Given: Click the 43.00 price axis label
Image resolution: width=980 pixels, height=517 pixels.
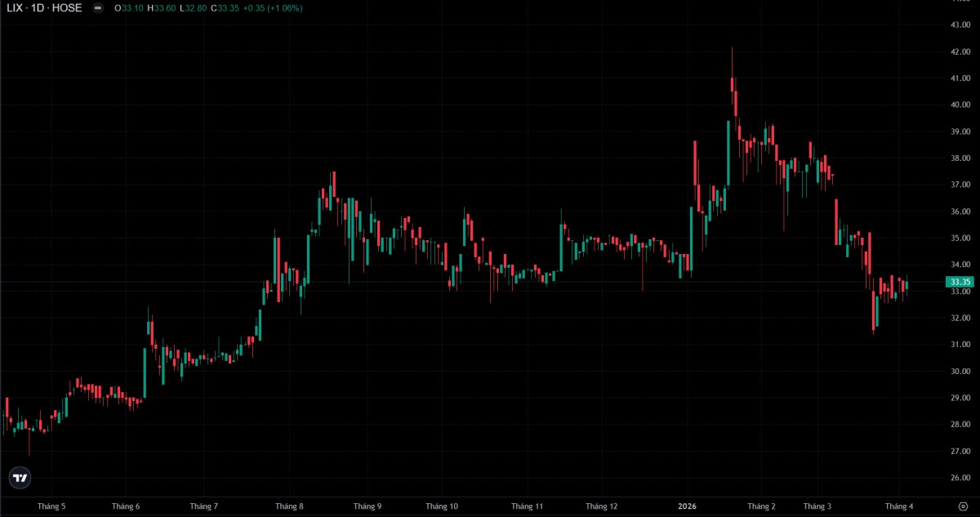Looking at the screenshot, I should click(x=960, y=25).
